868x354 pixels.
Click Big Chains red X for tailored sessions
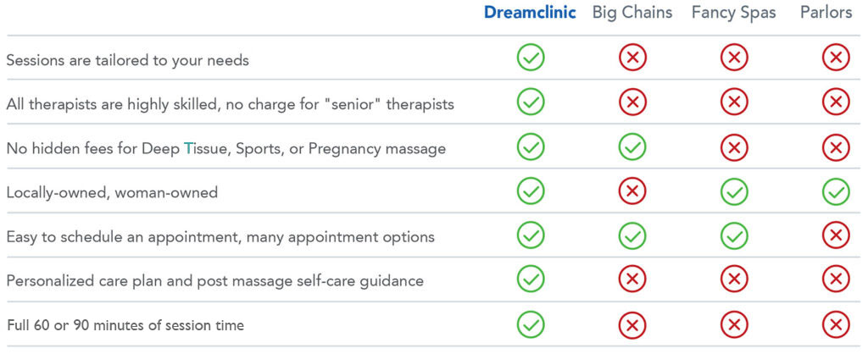click(x=632, y=58)
